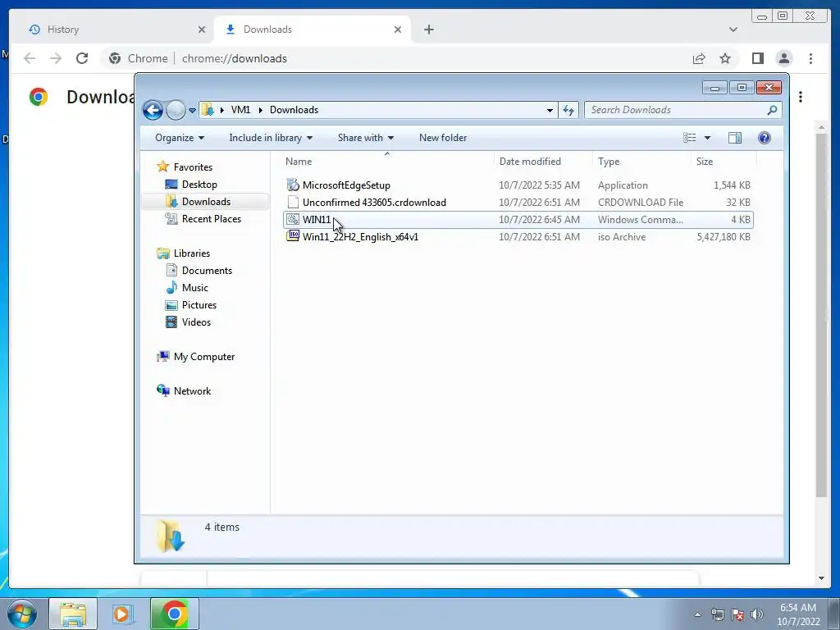
Task: Open the Documents library
Action: [x=207, y=271]
